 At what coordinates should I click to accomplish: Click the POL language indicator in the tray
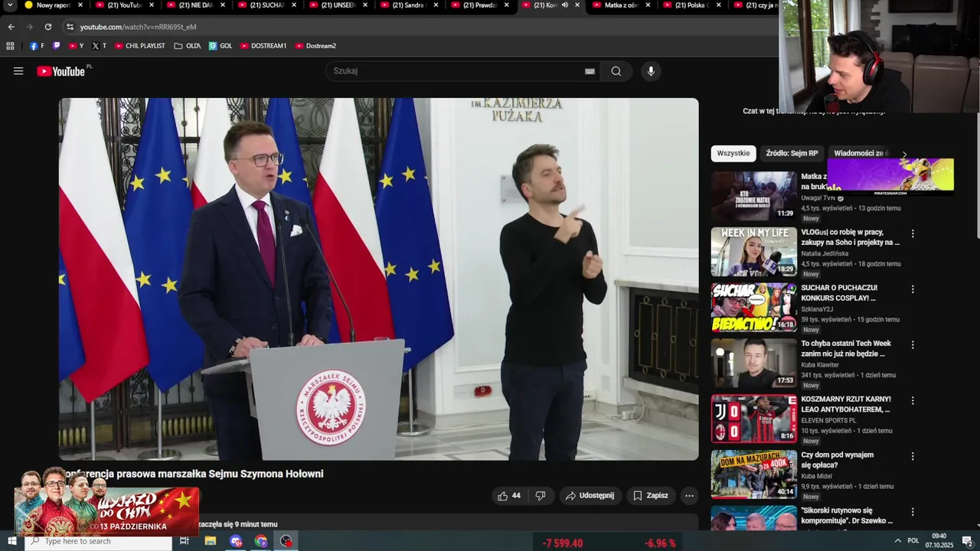[913, 541]
